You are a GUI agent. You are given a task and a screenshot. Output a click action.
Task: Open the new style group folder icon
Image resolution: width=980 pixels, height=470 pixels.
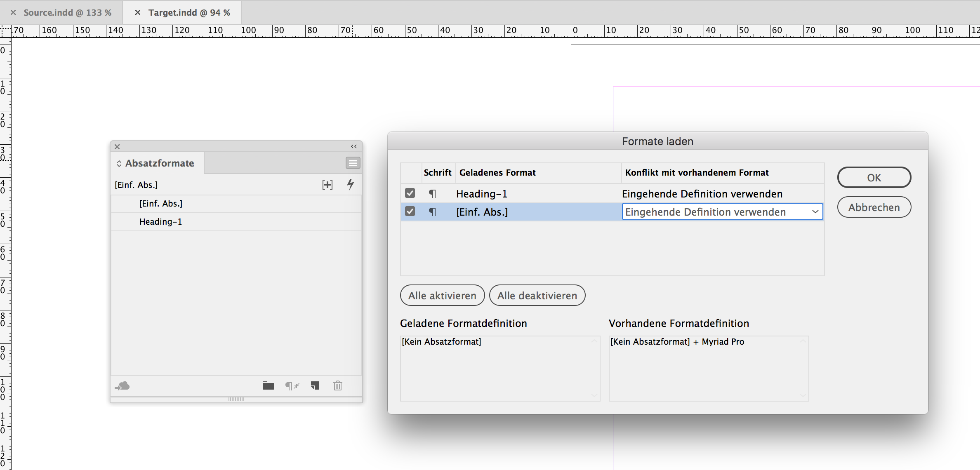[269, 385]
